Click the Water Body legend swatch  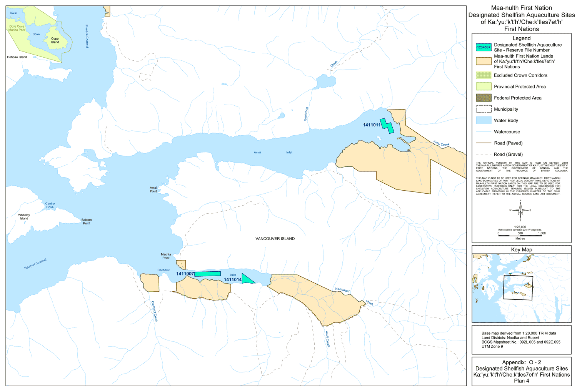coord(484,120)
